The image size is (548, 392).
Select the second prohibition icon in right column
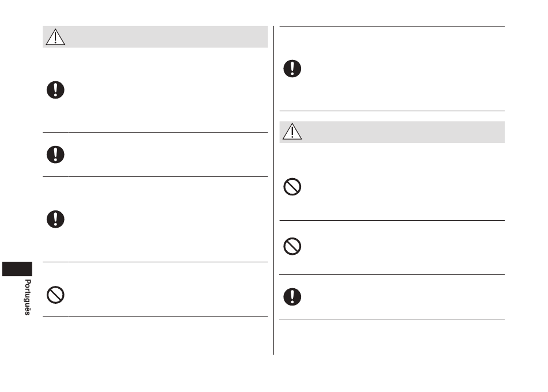(x=292, y=246)
